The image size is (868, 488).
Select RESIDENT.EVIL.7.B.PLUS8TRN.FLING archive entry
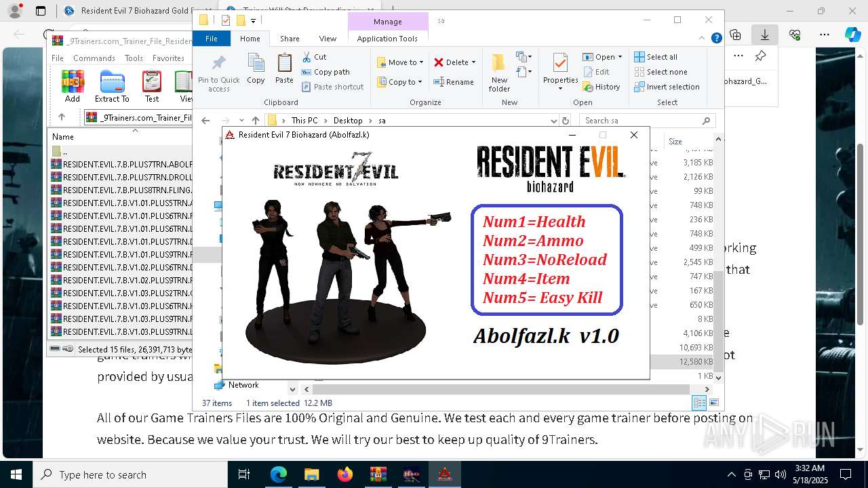121,190
